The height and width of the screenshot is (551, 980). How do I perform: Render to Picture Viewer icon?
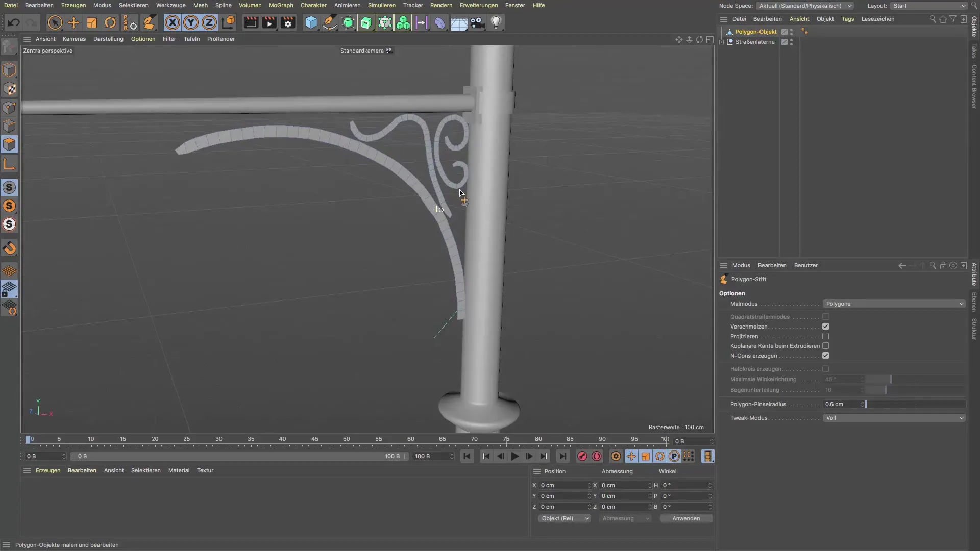tap(269, 22)
